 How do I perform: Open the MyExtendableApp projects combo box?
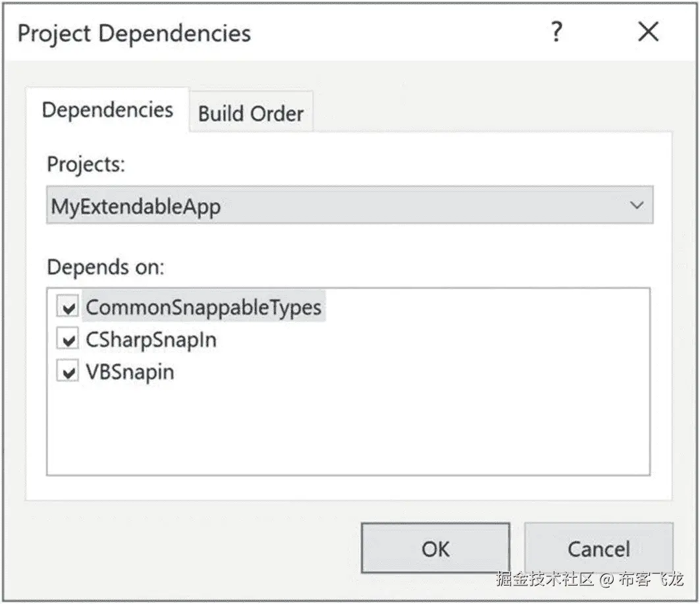click(349, 206)
